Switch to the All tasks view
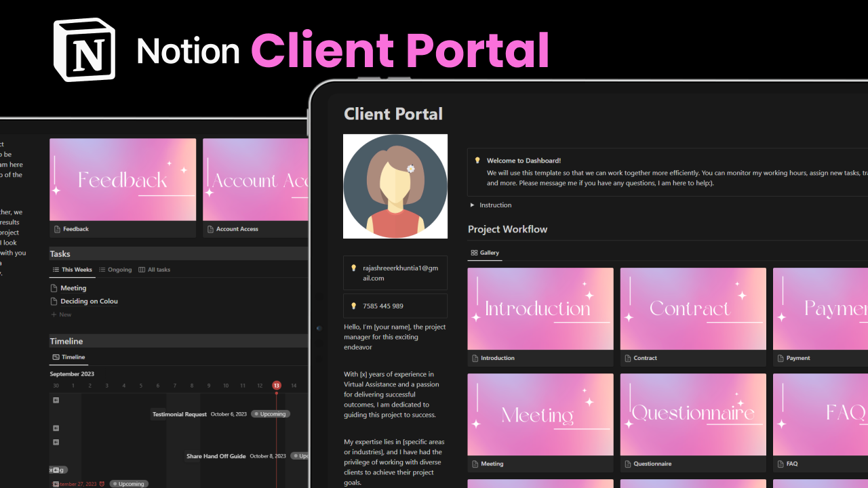868x488 pixels. (155, 269)
